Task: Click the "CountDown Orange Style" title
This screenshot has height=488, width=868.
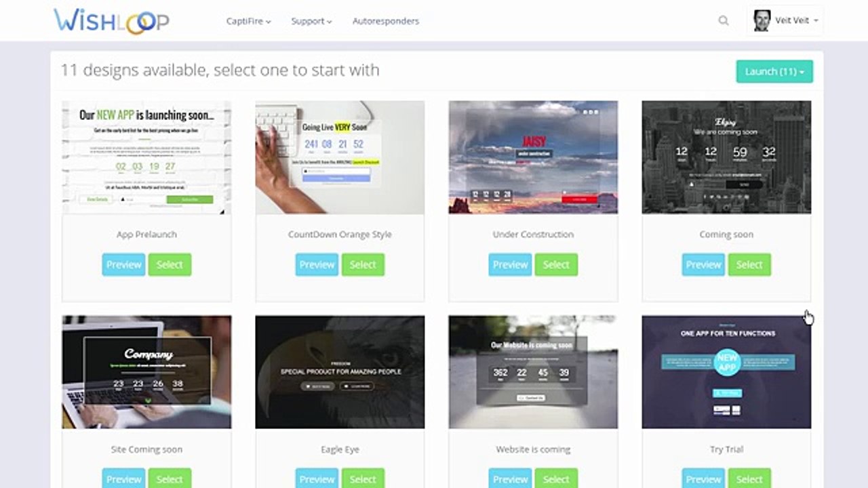Action: tap(340, 235)
